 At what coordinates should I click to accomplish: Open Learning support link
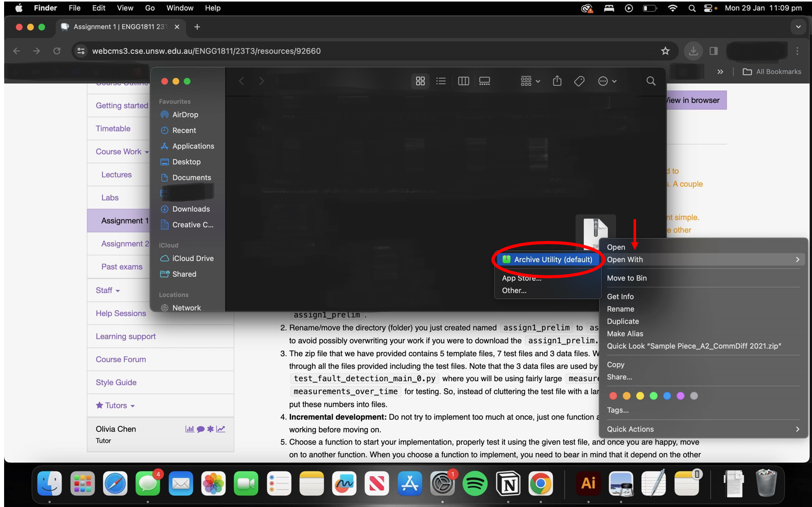(126, 336)
